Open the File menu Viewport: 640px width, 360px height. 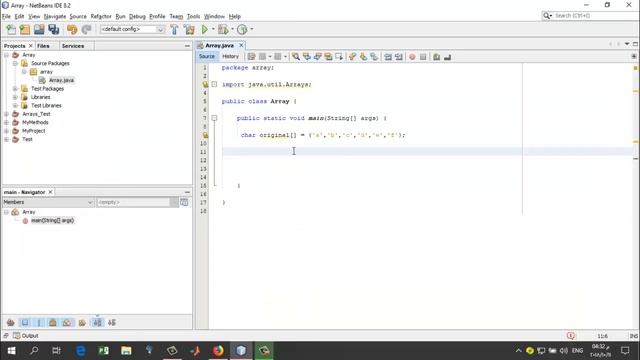[x=6, y=16]
